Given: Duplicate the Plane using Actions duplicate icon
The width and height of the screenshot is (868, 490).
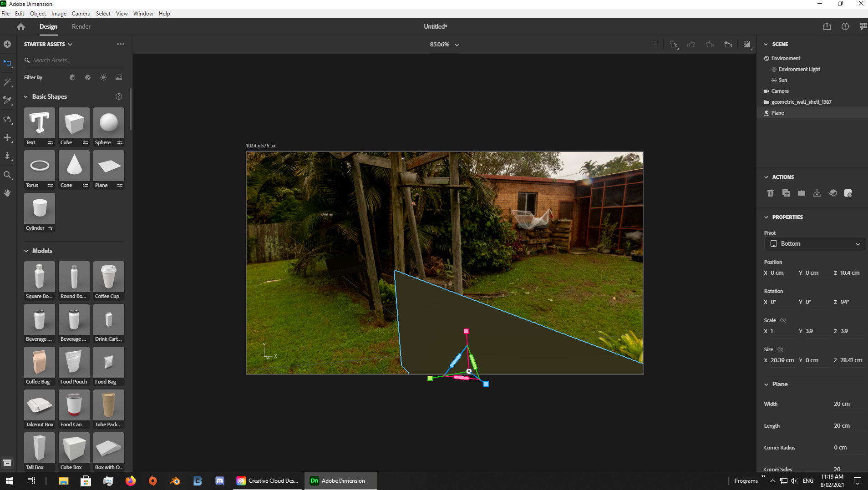Looking at the screenshot, I should click(786, 193).
